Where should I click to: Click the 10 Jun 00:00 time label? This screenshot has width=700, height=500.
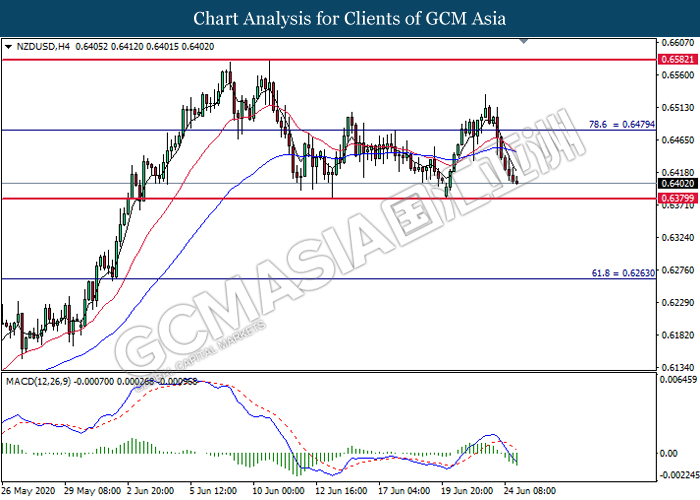tap(279, 491)
